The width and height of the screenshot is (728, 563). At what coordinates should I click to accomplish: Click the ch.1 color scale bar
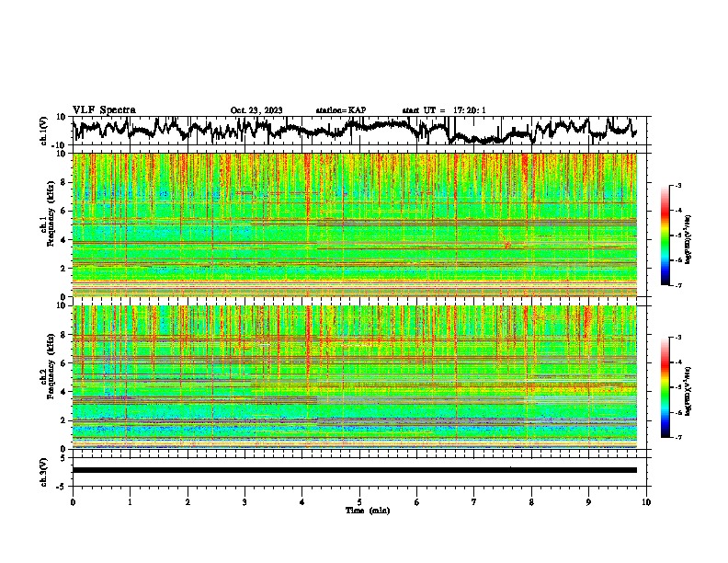click(665, 236)
